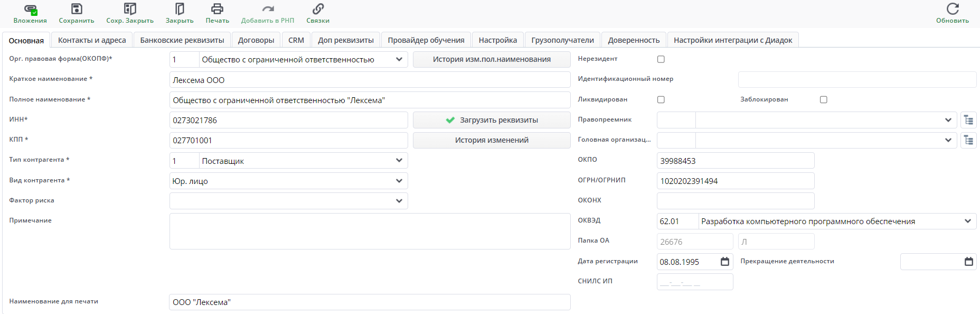Open the Фактор риска dropdown
This screenshot has width=980, height=314.
point(399,201)
